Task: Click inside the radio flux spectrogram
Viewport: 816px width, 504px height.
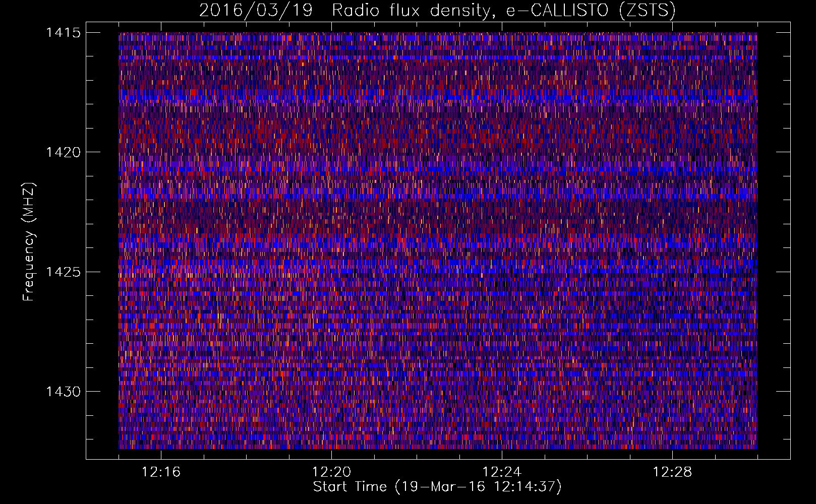Action: point(438,240)
